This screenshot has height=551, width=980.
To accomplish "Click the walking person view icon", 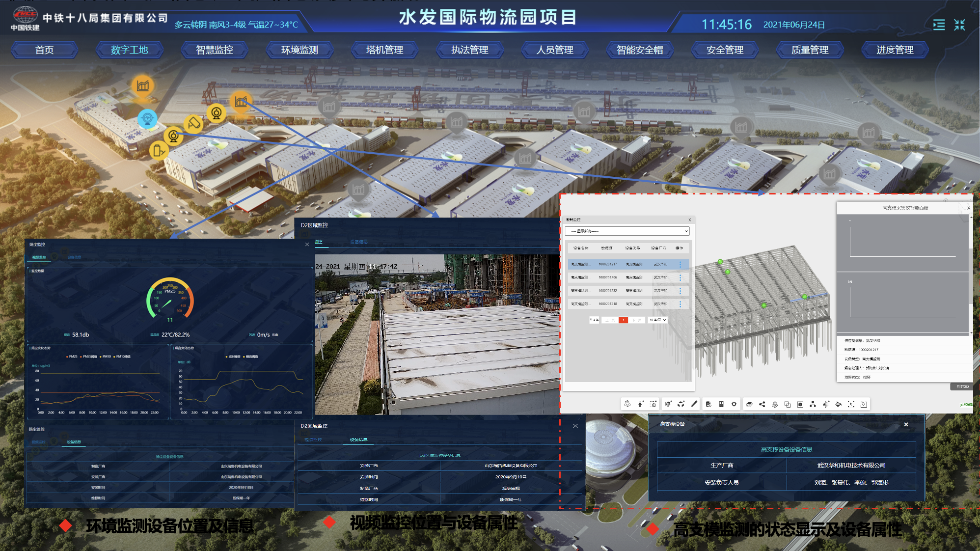I will pos(640,404).
